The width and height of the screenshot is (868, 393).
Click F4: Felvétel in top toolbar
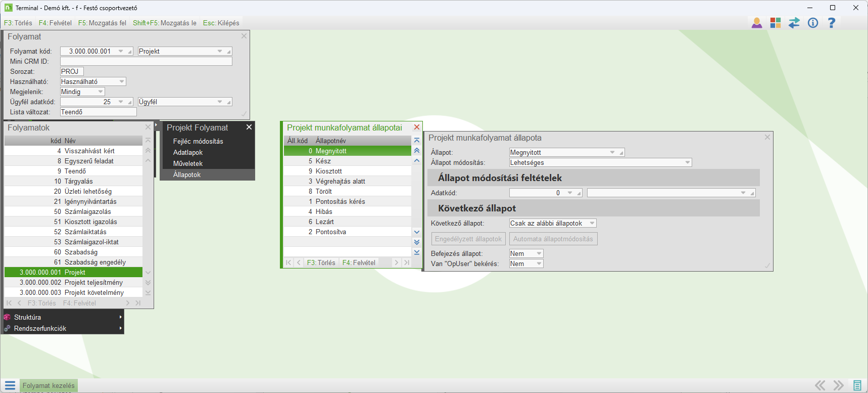tap(55, 23)
